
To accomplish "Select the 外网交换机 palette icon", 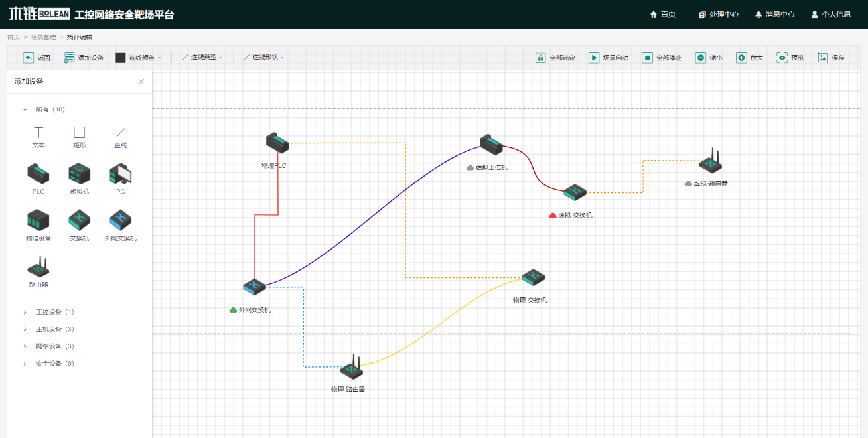I will point(120,220).
